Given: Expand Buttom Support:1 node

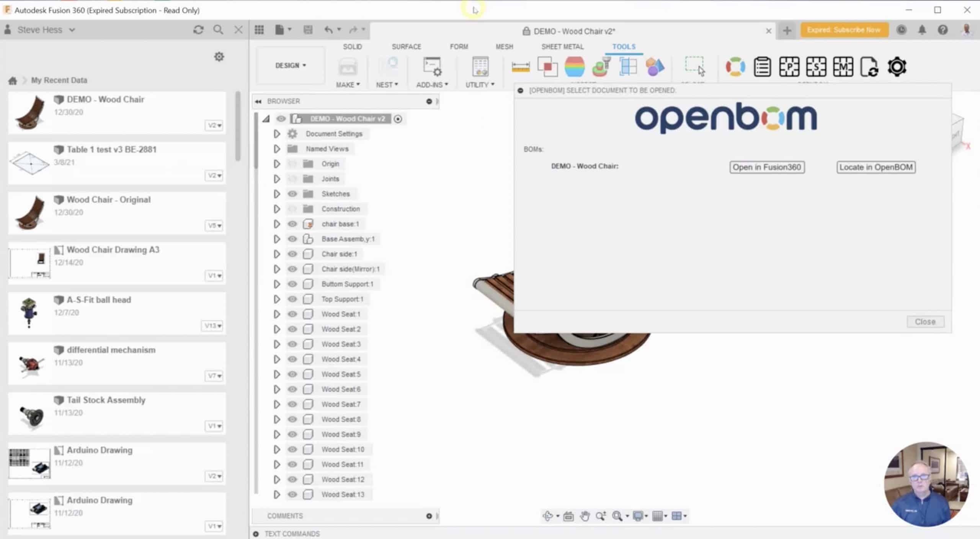Looking at the screenshot, I should 277,284.
